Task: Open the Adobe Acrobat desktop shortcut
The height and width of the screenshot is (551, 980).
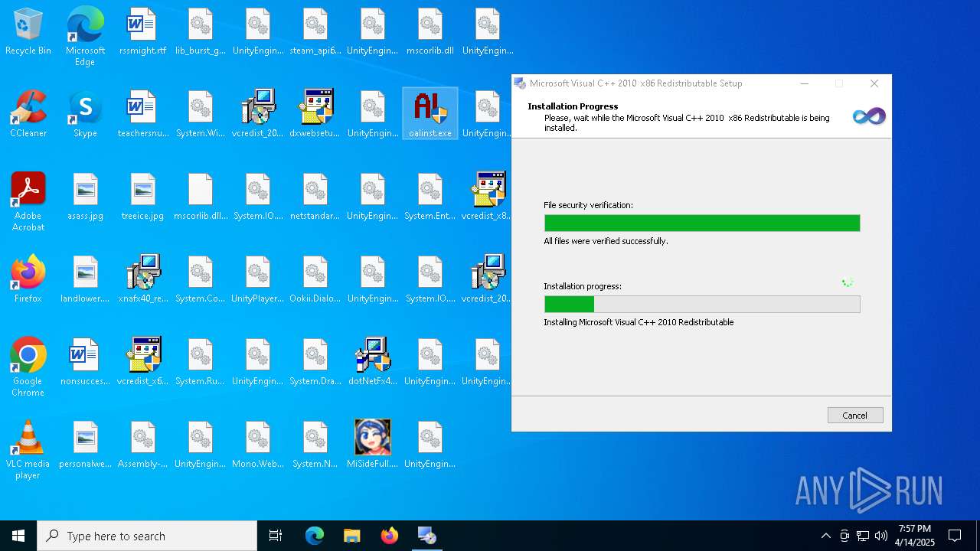Action: click(28, 202)
